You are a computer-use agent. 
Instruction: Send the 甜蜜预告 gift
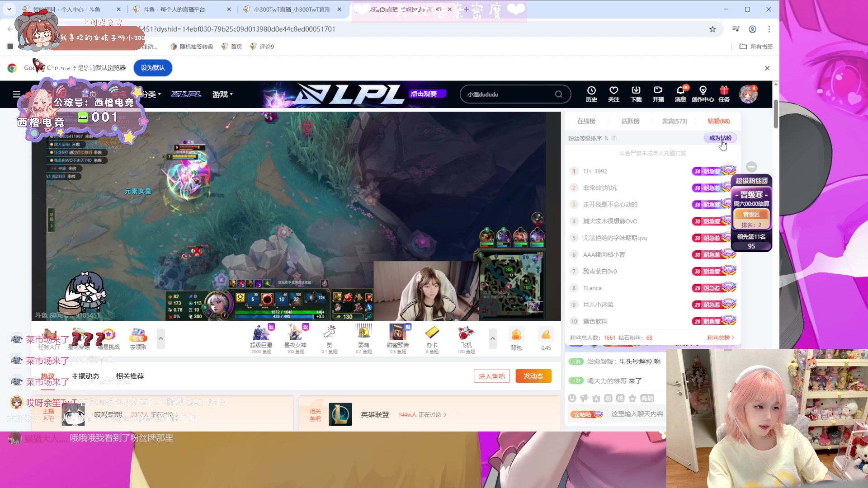coord(398,338)
